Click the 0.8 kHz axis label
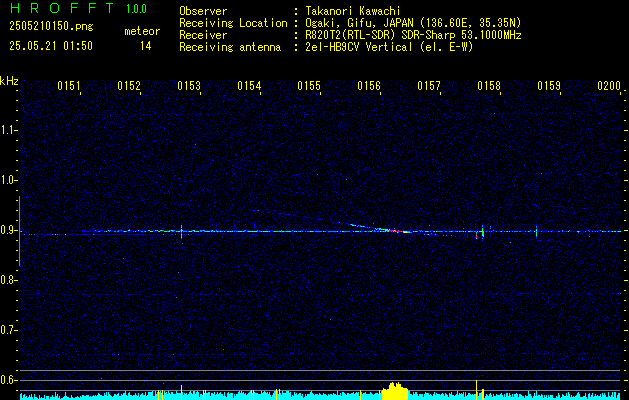Screen dimensions: 629x400 point(8,280)
